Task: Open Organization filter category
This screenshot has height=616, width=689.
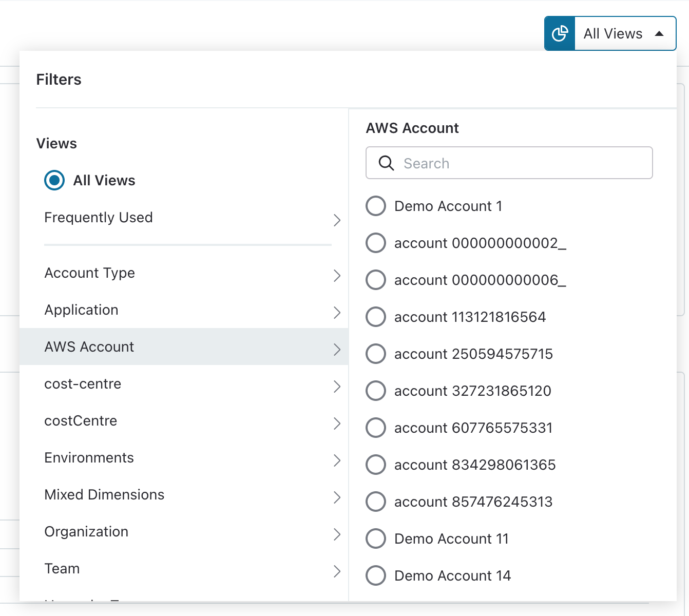Action: tap(184, 532)
